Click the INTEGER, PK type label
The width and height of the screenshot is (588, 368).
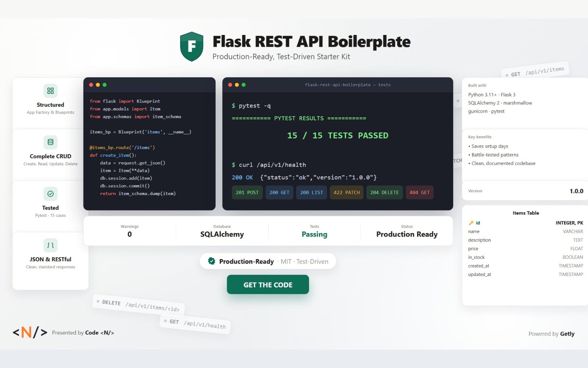(569, 223)
